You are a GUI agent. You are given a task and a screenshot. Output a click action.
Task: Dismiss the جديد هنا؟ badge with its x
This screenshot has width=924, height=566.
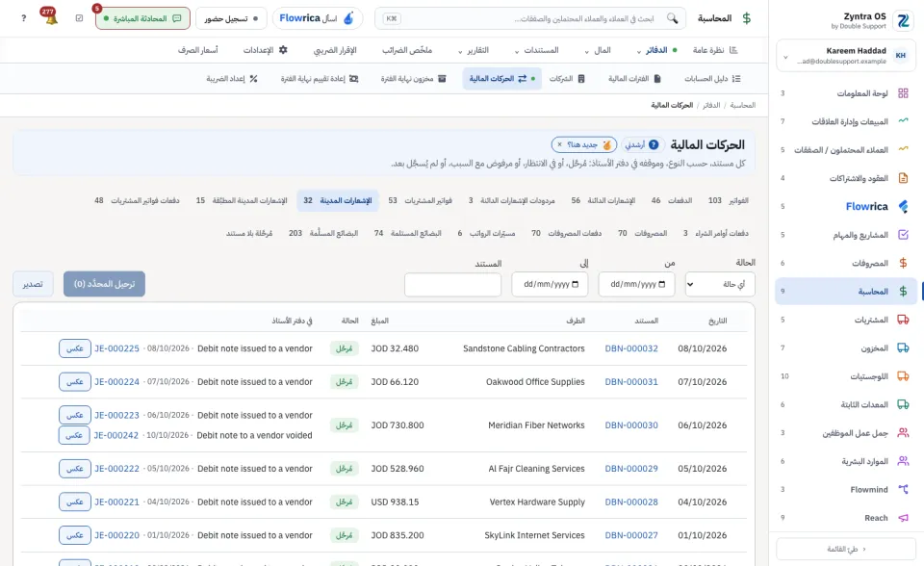pos(559,144)
